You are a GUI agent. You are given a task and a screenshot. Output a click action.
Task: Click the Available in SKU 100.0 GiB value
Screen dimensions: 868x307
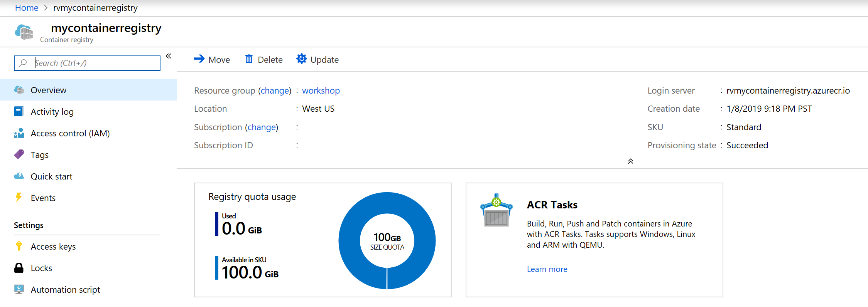click(x=250, y=272)
